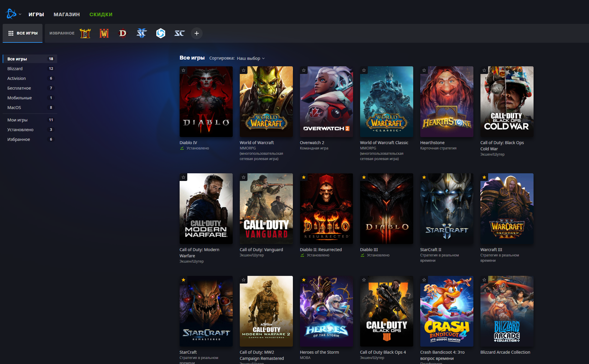589x364 pixels.
Task: Select the World of Warcraft icon in top bar
Action: [x=104, y=33]
